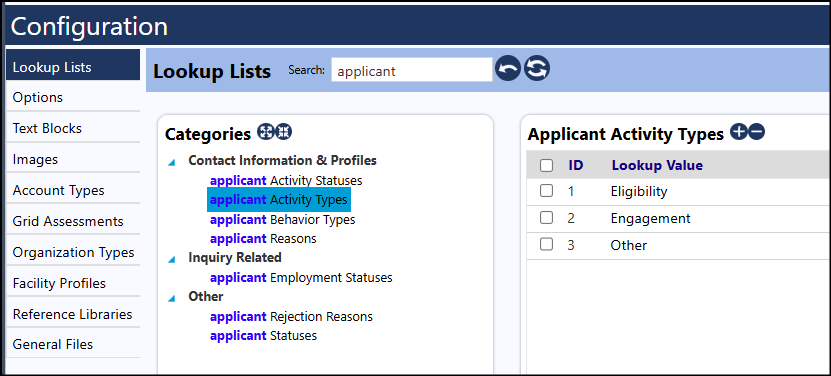Click the Search input field
831x376 pixels.
[x=412, y=70]
